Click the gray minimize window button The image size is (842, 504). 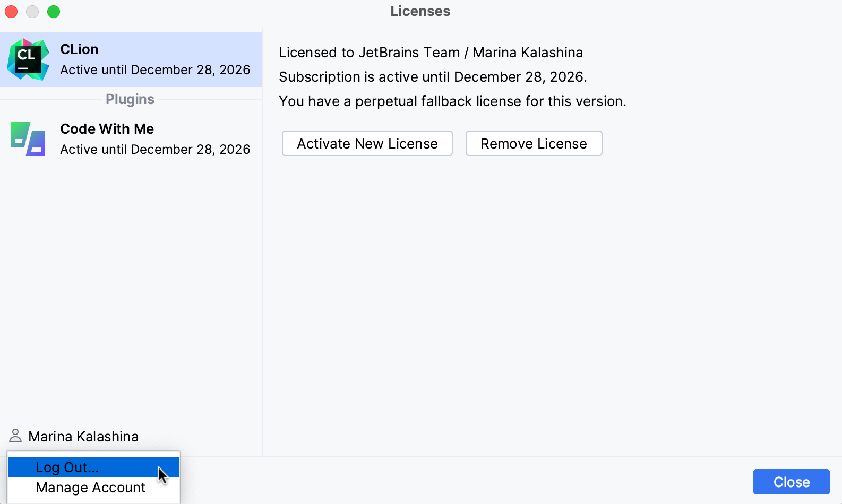tap(32, 12)
